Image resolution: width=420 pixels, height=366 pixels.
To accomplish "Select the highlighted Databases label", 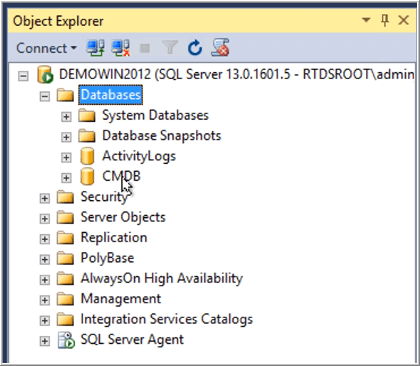I will pos(111,95).
